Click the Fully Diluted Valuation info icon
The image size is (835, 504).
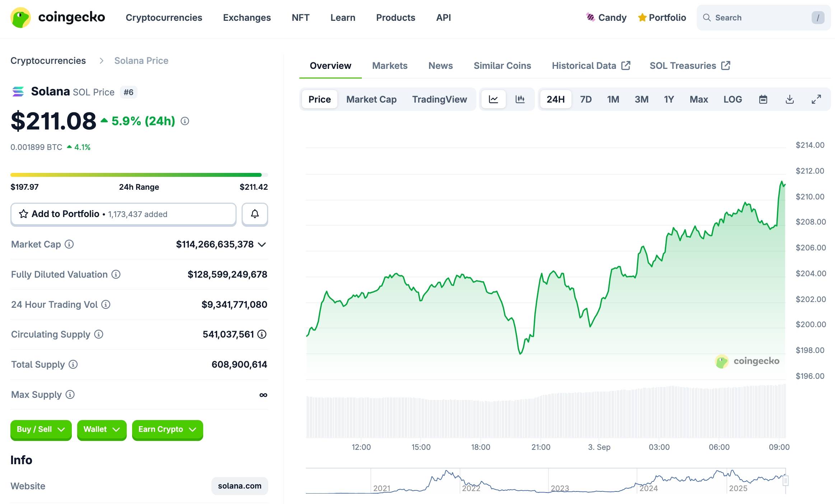(116, 274)
